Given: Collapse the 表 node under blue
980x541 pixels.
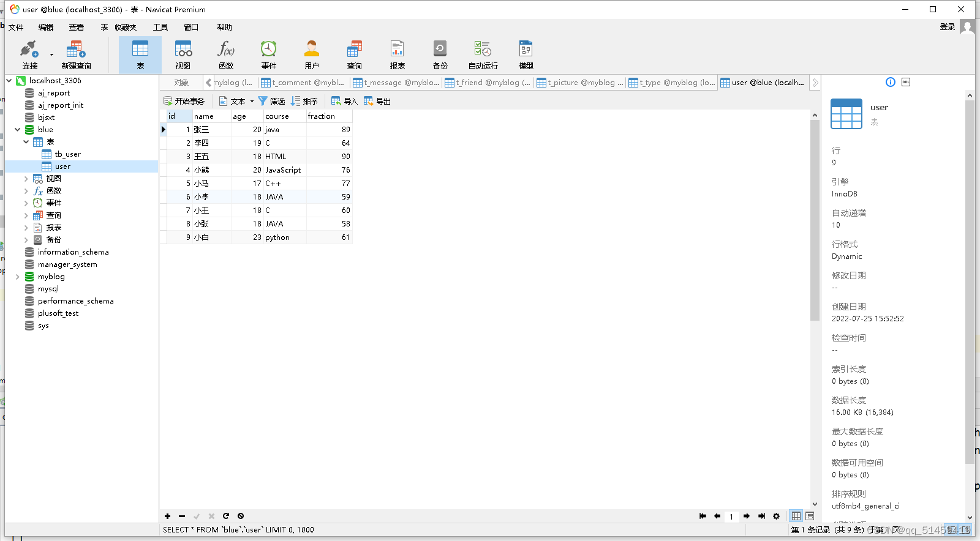Looking at the screenshot, I should click(26, 141).
